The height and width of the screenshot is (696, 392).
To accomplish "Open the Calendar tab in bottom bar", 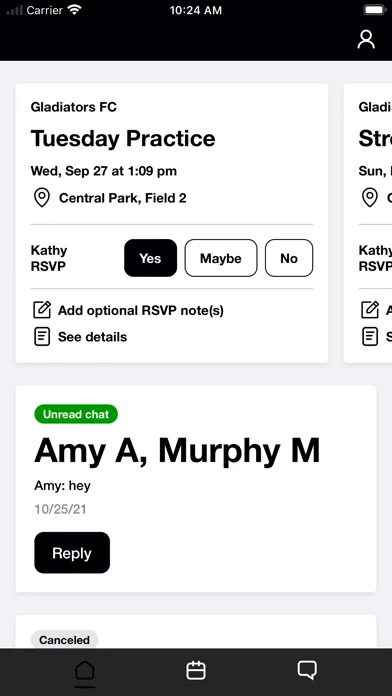I will [x=196, y=670].
